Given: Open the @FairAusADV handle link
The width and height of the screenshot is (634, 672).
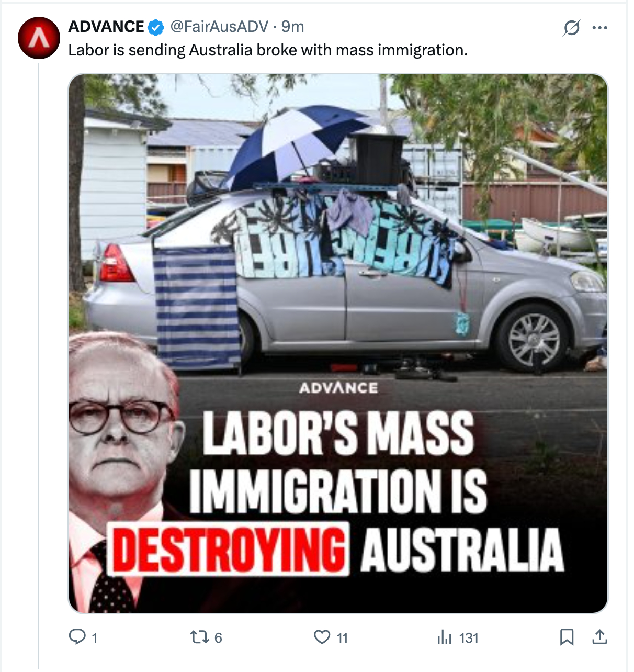Looking at the screenshot, I should point(219,26).
